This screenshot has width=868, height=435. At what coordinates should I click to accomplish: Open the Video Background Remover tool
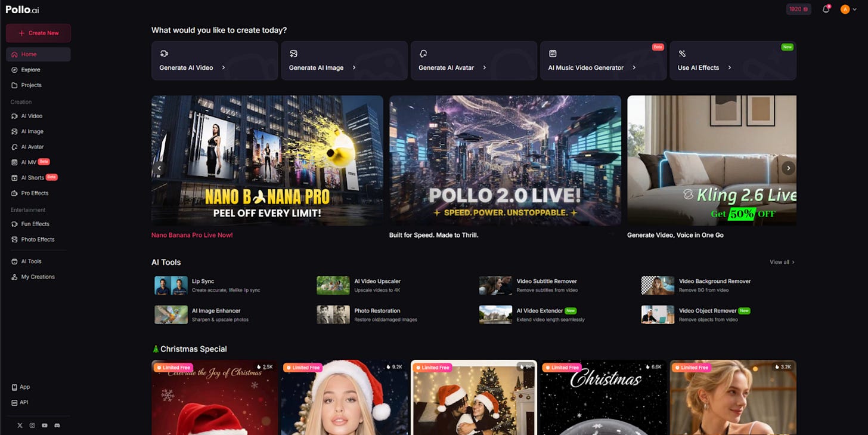[696, 285]
